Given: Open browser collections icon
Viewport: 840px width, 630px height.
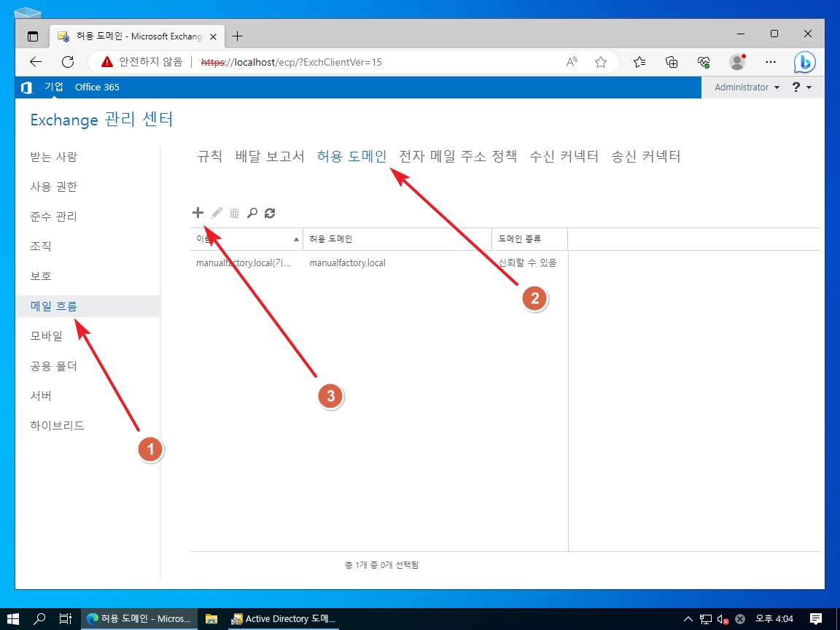Looking at the screenshot, I should click(x=672, y=62).
